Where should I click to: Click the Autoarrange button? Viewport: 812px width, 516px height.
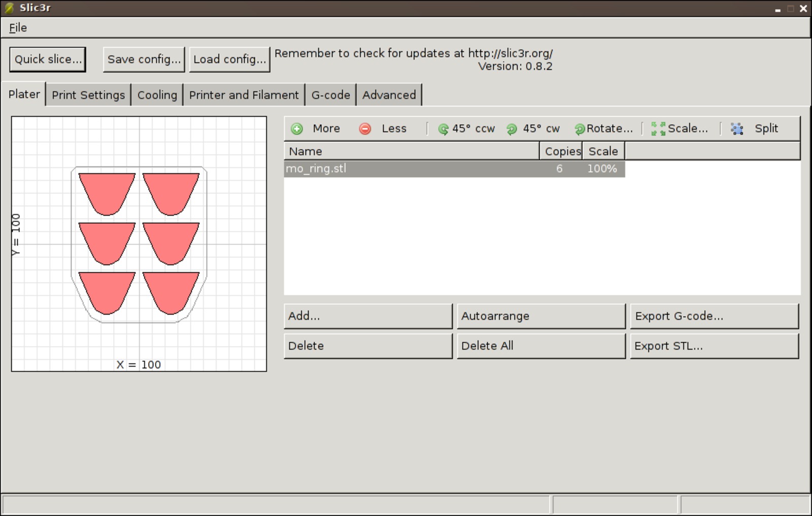coord(541,316)
